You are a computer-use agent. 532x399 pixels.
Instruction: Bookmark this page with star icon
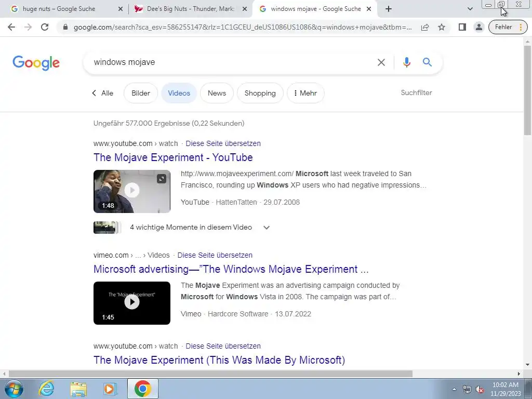coord(442,27)
